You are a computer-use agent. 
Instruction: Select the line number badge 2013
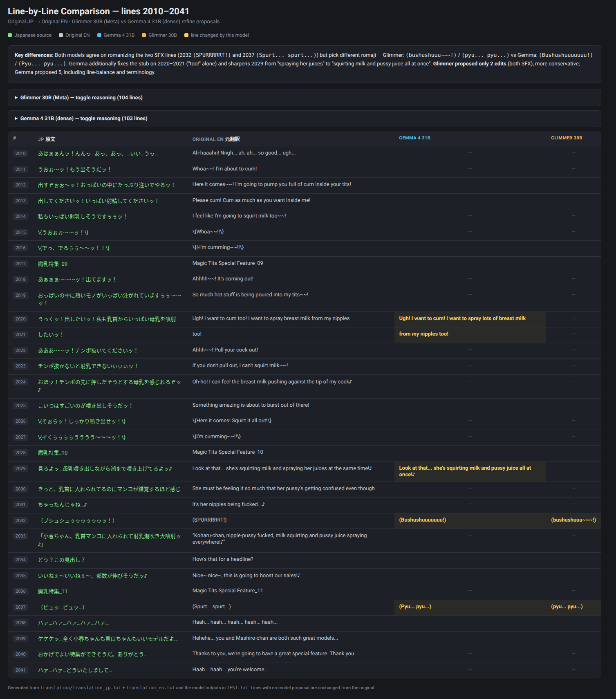click(x=21, y=201)
